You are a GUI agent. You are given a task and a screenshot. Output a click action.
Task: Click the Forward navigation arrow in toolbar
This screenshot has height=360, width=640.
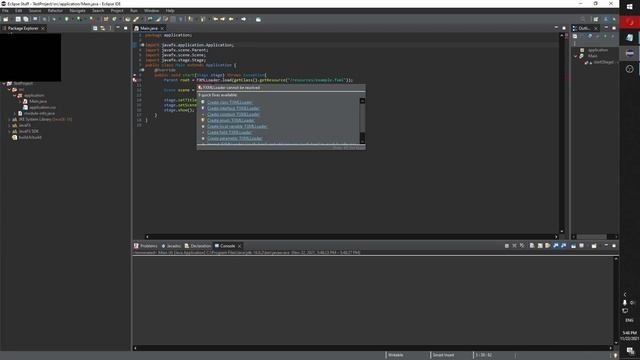point(243,19)
